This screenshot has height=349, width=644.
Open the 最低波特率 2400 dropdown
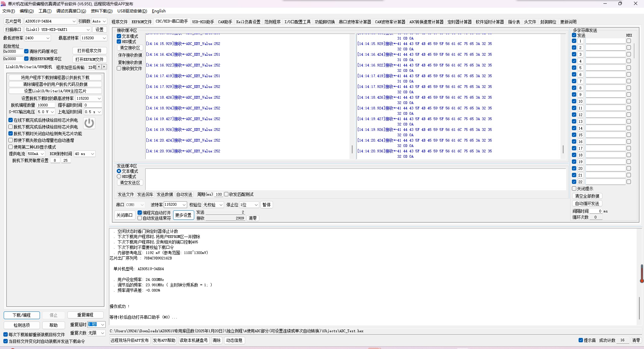click(x=48, y=38)
